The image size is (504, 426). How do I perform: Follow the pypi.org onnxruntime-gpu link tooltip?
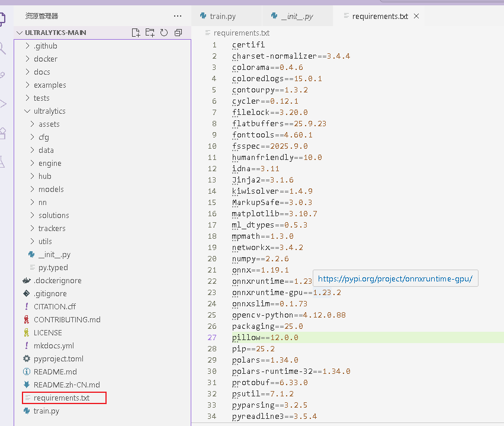click(395, 278)
